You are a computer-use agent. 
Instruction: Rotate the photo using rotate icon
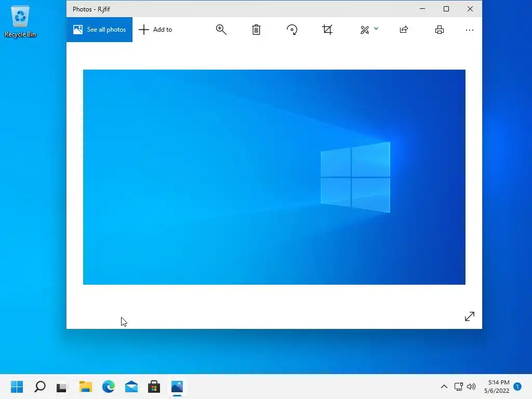[292, 30]
